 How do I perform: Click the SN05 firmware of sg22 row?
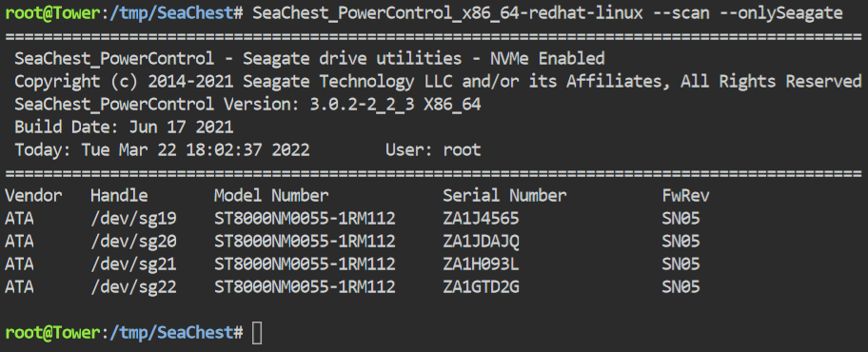681,287
